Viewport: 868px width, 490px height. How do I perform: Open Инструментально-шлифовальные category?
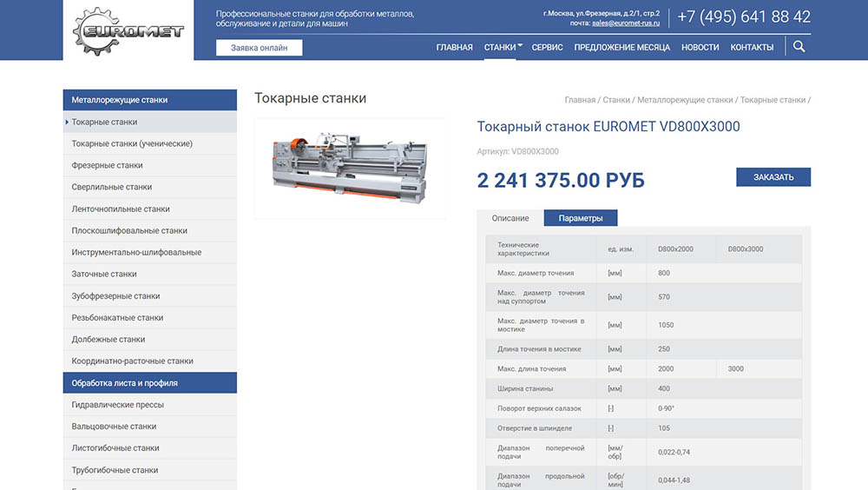click(x=150, y=252)
